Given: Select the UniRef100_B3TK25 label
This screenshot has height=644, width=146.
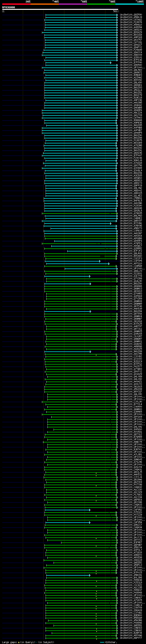Looking at the screenshot, I should (131, 324).
